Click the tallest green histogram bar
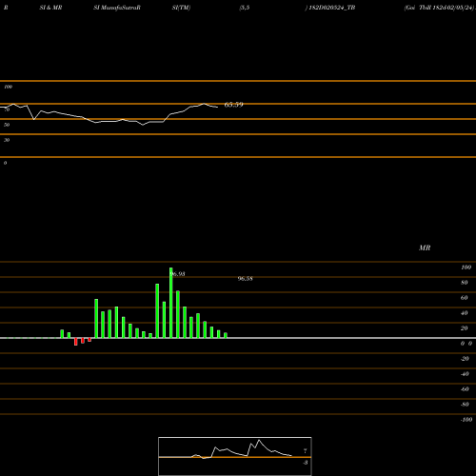476x476 pixels. click(171, 303)
